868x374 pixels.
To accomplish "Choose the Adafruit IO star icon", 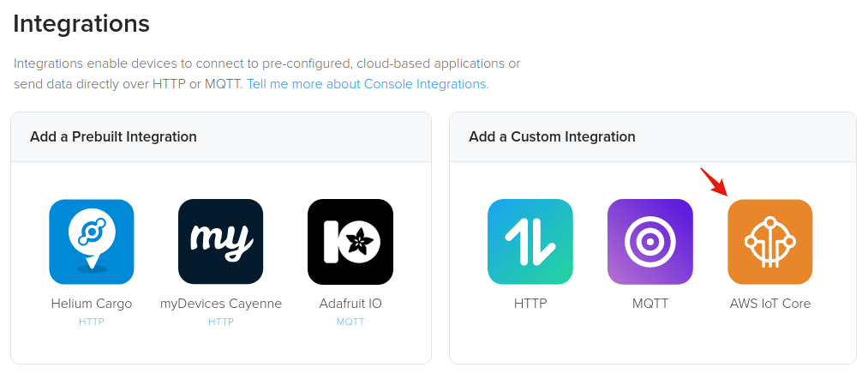I will pos(350,242).
